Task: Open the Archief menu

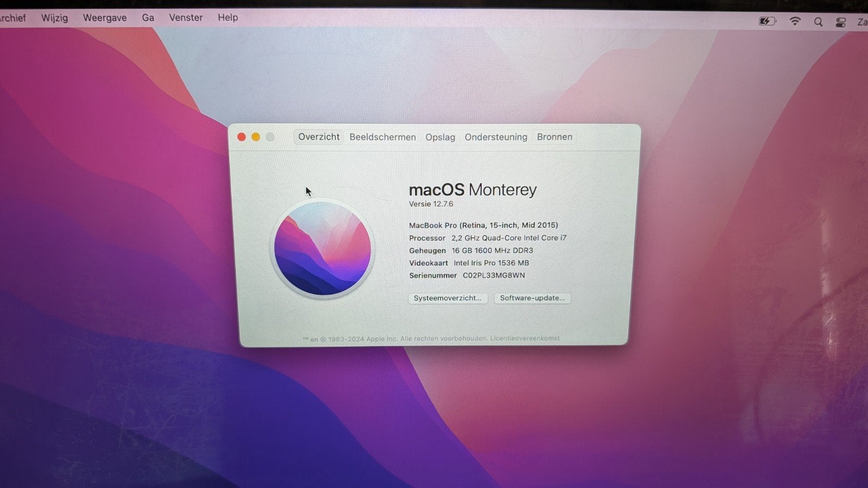Action: click(12, 18)
